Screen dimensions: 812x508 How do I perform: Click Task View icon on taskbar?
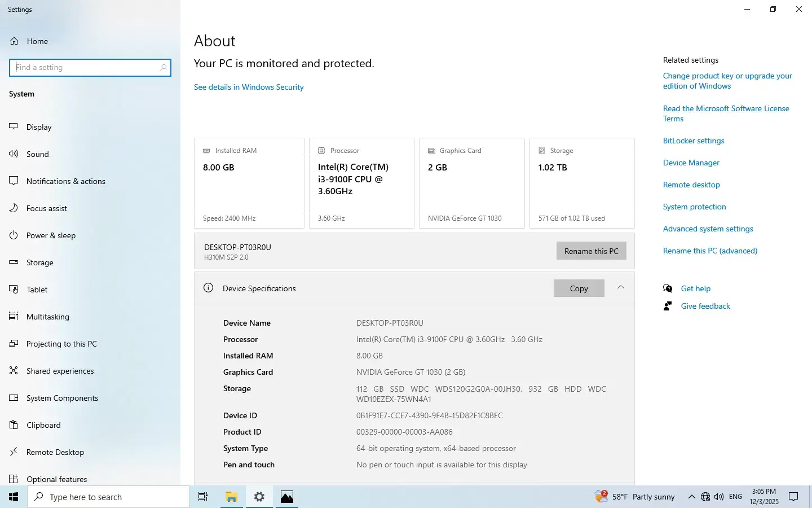(x=203, y=497)
